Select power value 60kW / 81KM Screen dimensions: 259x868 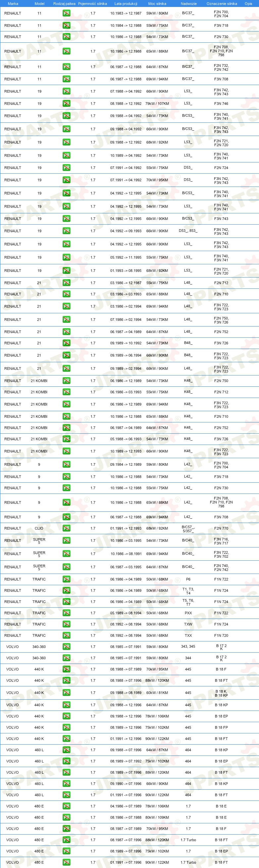tap(157, 692)
